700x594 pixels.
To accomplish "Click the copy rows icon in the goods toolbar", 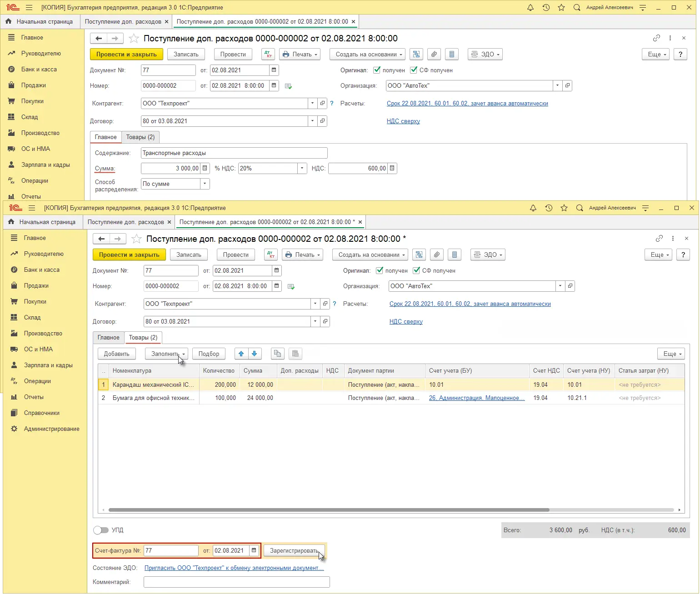I will [277, 354].
